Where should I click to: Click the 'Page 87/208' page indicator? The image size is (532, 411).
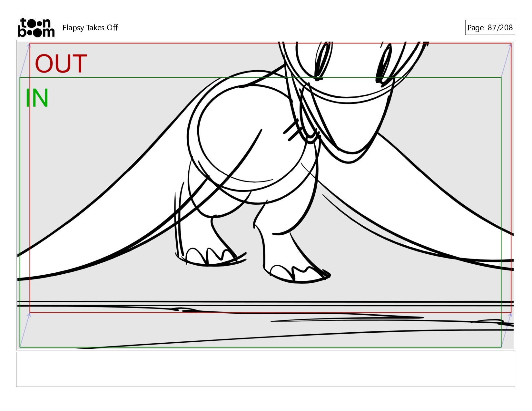pyautogui.click(x=490, y=27)
